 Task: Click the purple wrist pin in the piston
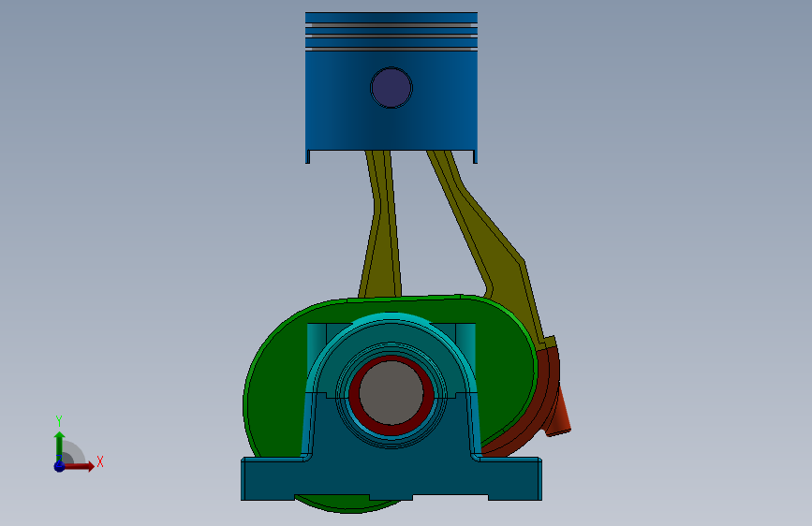pos(391,88)
